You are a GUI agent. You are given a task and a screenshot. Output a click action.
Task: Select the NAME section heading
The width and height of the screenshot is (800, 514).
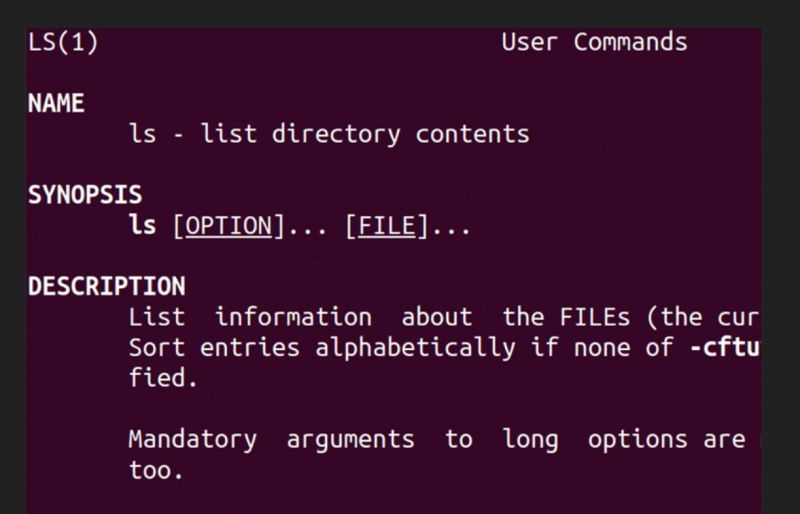pos(56,103)
